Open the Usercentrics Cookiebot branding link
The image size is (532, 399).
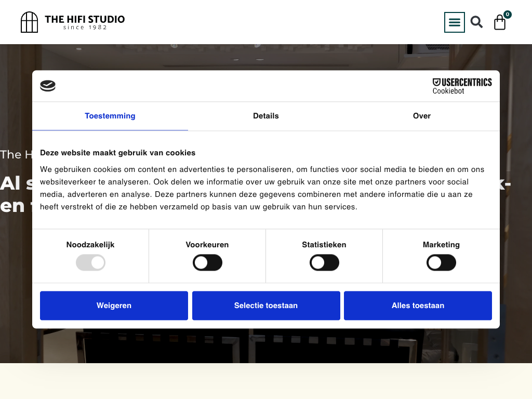(462, 86)
